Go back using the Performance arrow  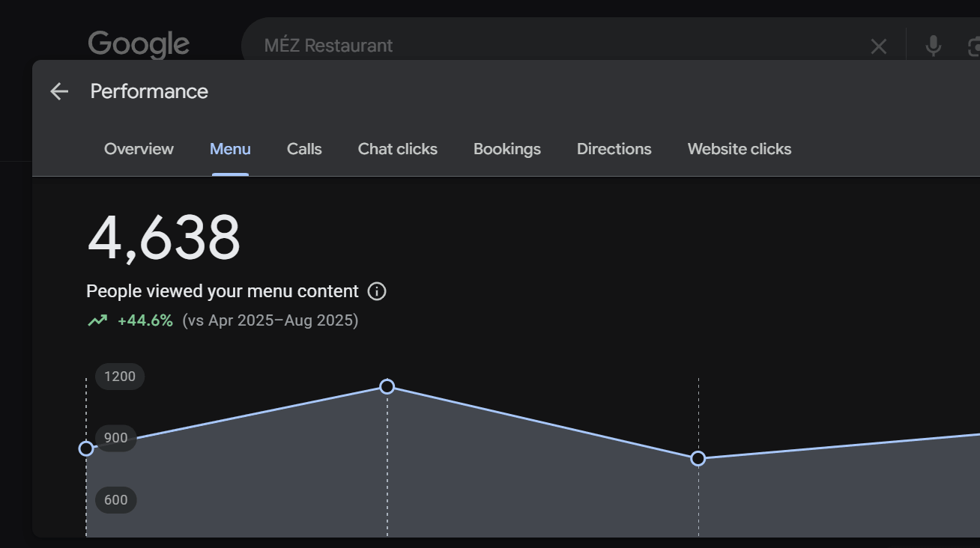pos(59,91)
